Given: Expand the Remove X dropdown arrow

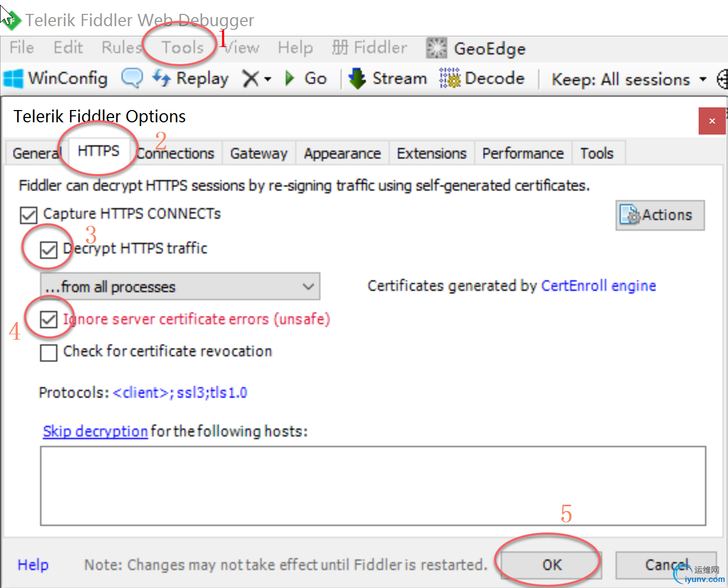Looking at the screenshot, I should 268,79.
